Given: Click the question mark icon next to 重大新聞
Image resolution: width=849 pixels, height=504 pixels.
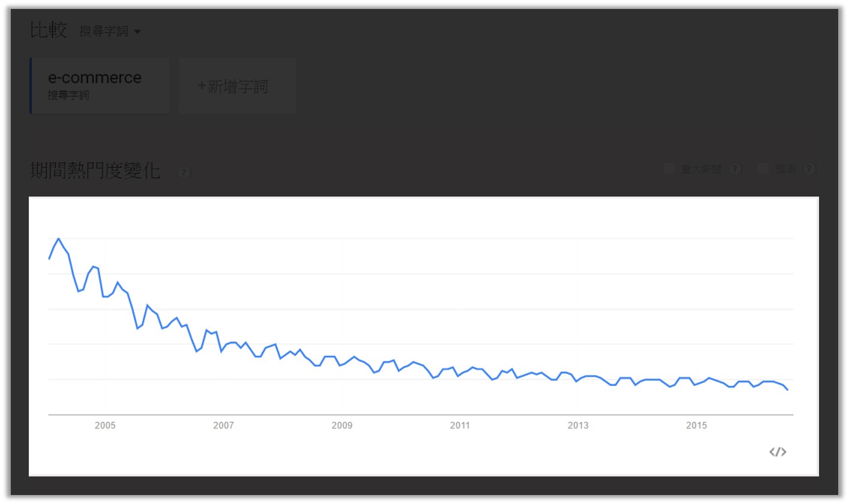Looking at the screenshot, I should coord(735,169).
